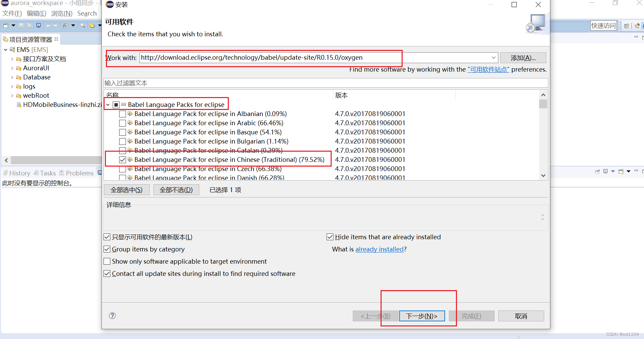Click the team synchronize toolbar icon
Viewport: 644px width, 339px height.
click(x=66, y=25)
